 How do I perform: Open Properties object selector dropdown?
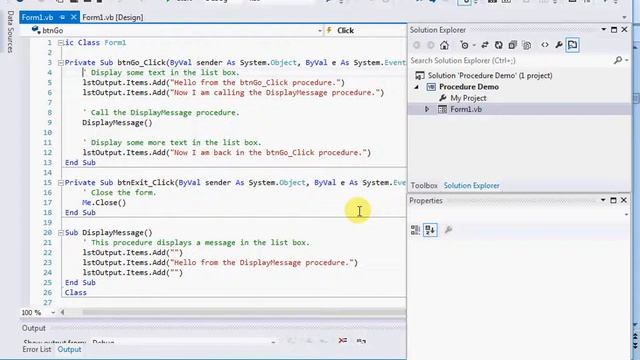(x=626, y=214)
